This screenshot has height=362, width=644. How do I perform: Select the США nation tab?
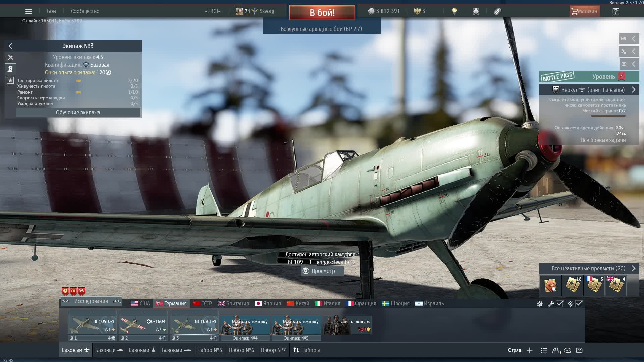[x=140, y=304]
